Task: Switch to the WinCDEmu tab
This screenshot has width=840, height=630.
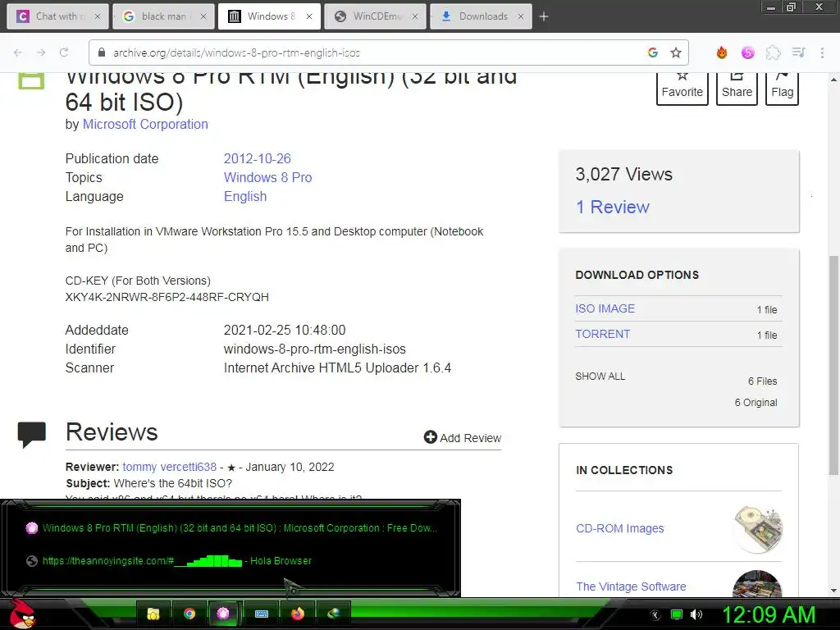Action: point(375,16)
